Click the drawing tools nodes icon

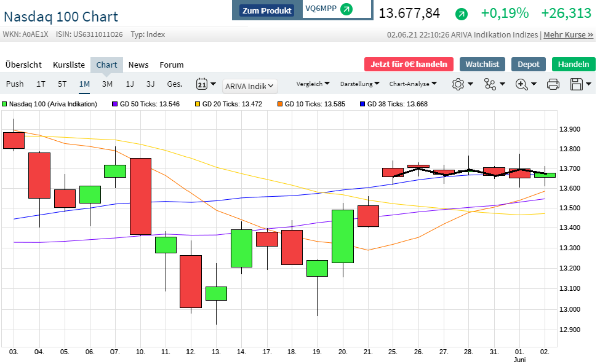[x=490, y=84]
